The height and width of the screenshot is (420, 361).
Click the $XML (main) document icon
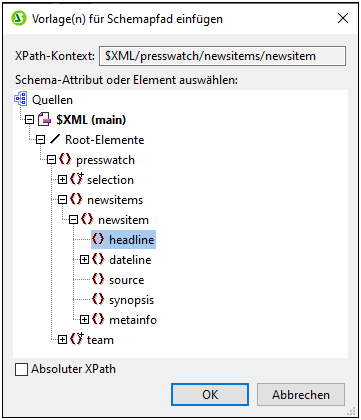coord(44,119)
